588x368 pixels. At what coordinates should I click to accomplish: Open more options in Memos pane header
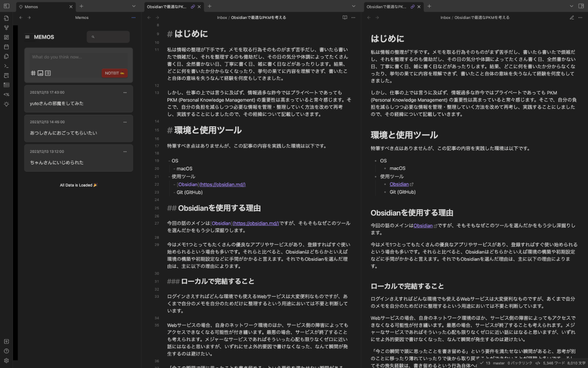click(134, 18)
